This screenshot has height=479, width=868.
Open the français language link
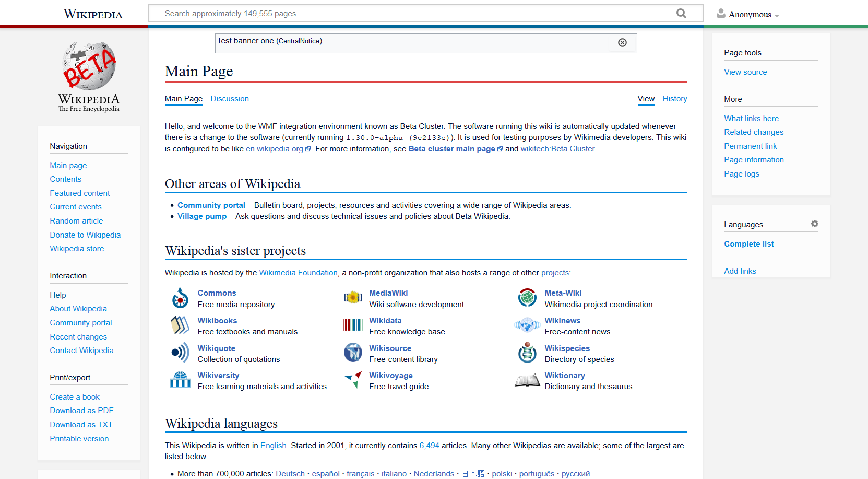361,474
